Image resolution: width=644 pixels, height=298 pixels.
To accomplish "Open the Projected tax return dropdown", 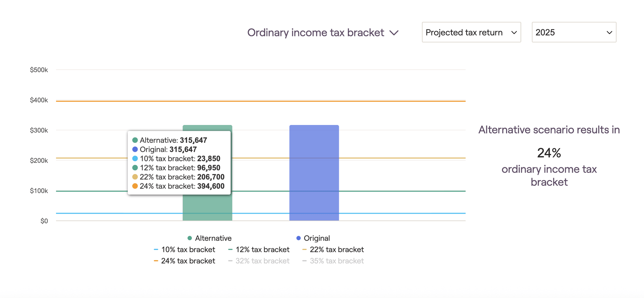I will (x=471, y=32).
